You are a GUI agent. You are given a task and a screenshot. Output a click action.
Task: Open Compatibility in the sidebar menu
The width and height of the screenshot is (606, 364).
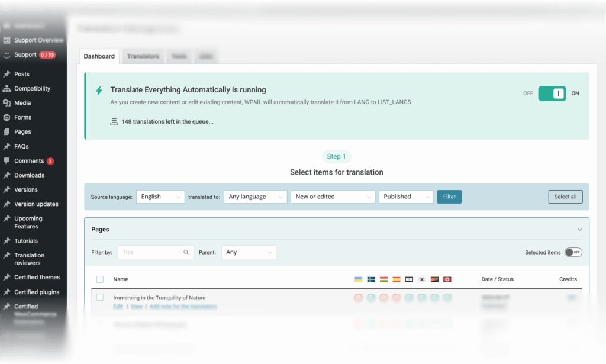[x=32, y=89]
